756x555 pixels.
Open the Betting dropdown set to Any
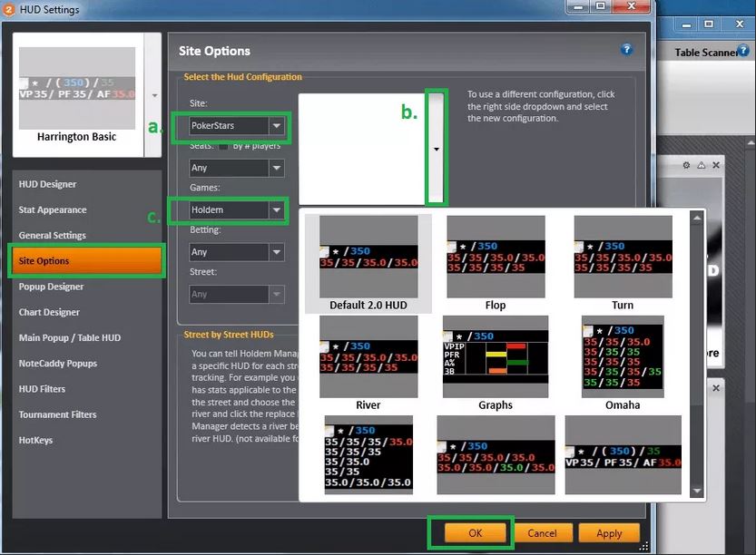[277, 252]
